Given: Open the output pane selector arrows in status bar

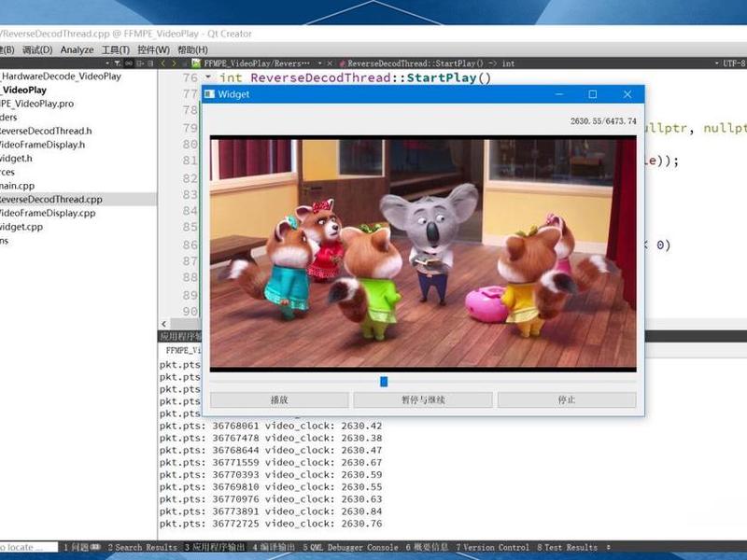Looking at the screenshot, I should [609, 547].
